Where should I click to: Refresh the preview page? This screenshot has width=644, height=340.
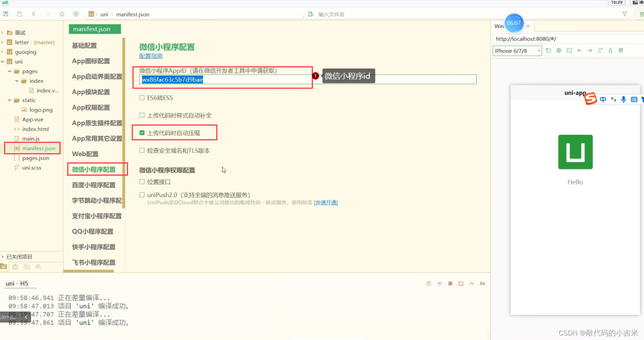(600, 50)
